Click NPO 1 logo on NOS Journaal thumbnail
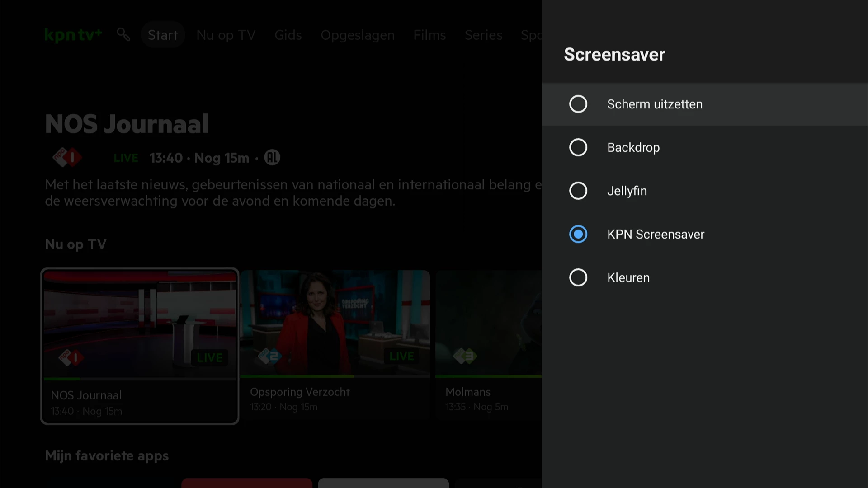Screen dimensions: 868x488 [71, 358]
